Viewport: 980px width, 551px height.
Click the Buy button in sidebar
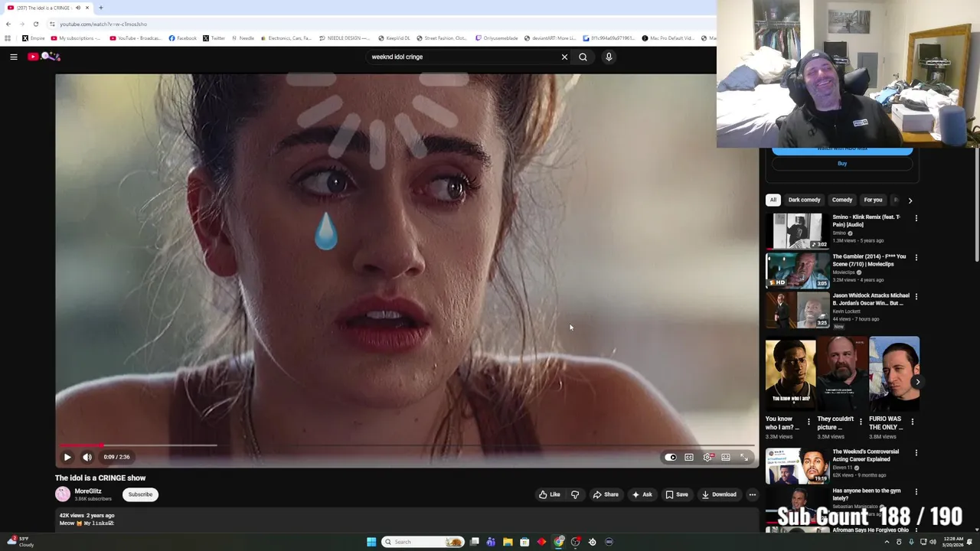[x=842, y=163]
